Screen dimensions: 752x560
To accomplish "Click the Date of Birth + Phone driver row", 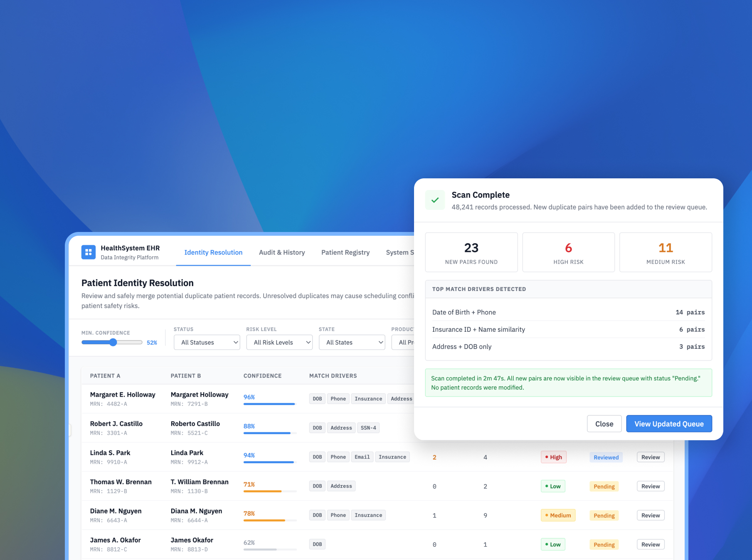I will (x=568, y=312).
